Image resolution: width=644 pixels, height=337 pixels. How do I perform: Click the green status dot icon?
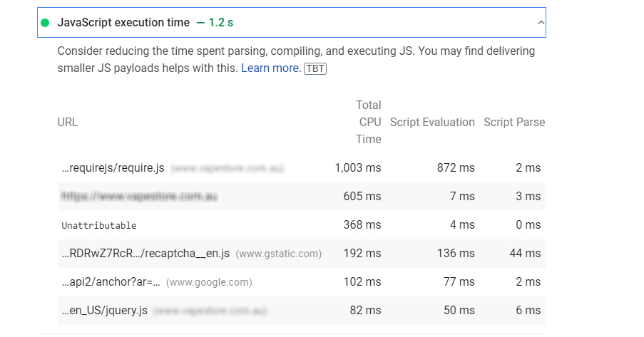click(45, 23)
